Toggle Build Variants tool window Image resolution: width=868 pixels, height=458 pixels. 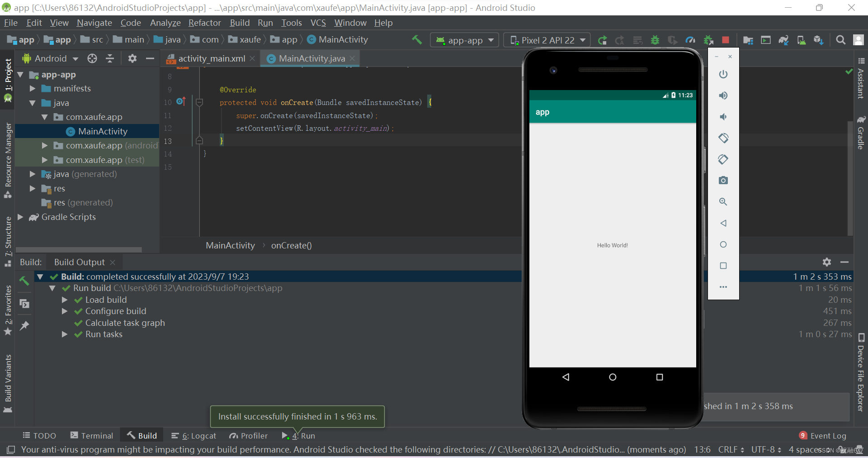click(x=8, y=383)
